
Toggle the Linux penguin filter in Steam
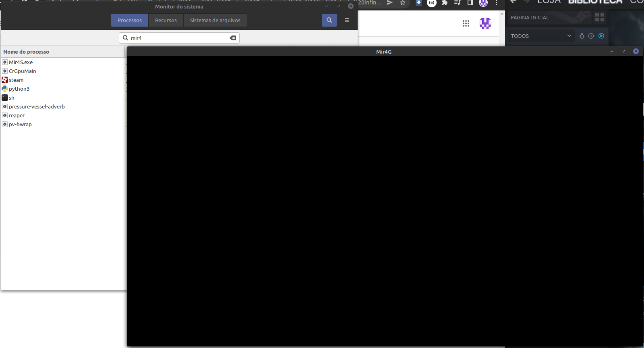point(582,36)
